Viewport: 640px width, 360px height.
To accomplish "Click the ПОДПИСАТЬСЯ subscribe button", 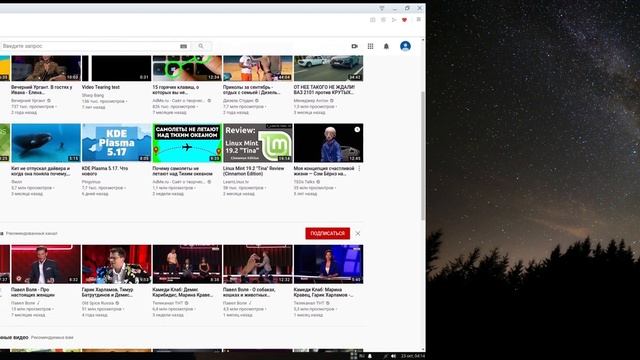I will point(327,233).
